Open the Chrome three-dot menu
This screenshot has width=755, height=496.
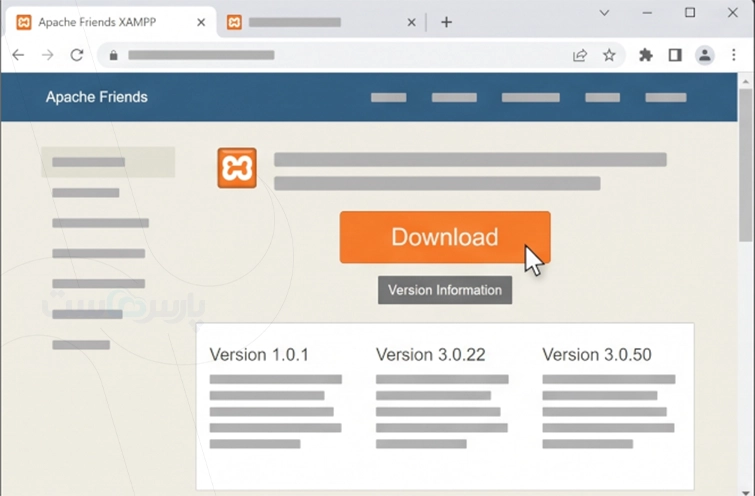pos(734,55)
